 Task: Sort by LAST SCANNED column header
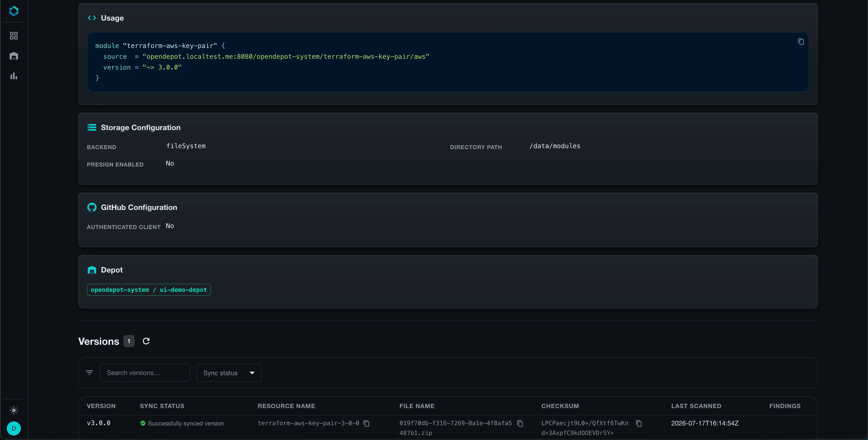point(696,406)
